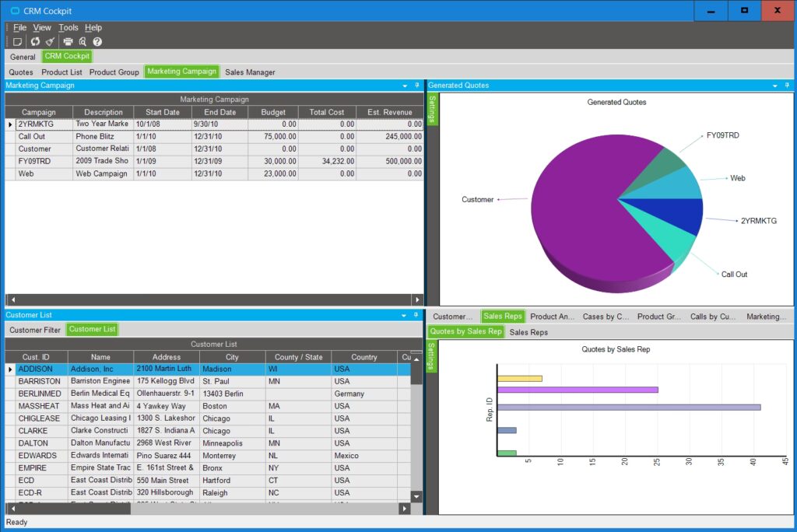Switch to the Sales Manager tab
Screen dimensions: 797x532
(x=250, y=72)
